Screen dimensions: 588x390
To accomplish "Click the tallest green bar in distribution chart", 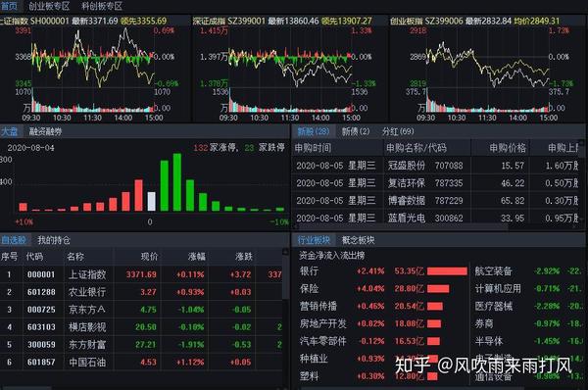I will pyautogui.click(x=177, y=182).
